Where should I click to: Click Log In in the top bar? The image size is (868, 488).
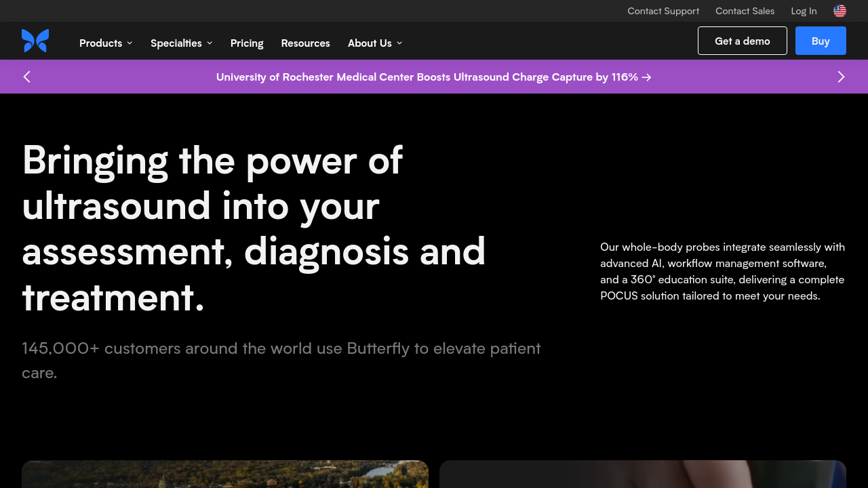[804, 11]
